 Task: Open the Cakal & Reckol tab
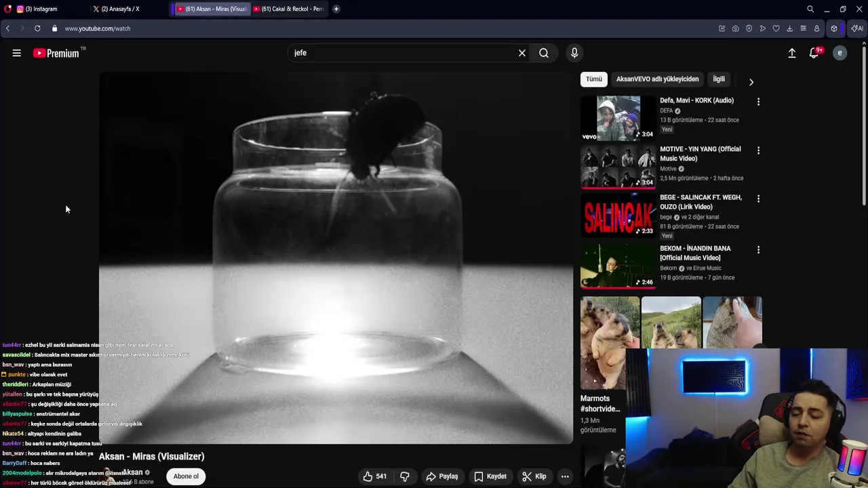290,9
